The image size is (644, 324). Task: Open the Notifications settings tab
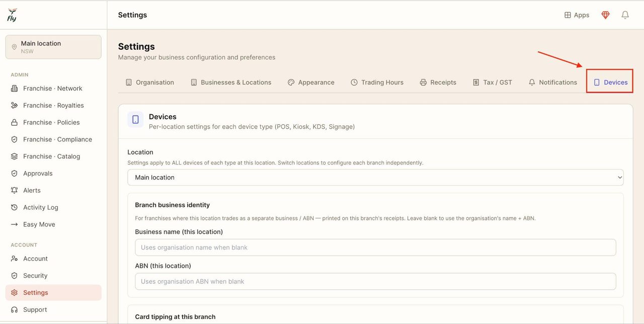click(x=553, y=83)
